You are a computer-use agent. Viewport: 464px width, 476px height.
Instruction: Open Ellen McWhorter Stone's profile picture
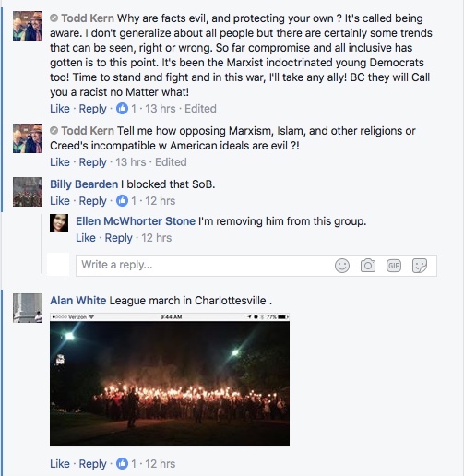59,223
